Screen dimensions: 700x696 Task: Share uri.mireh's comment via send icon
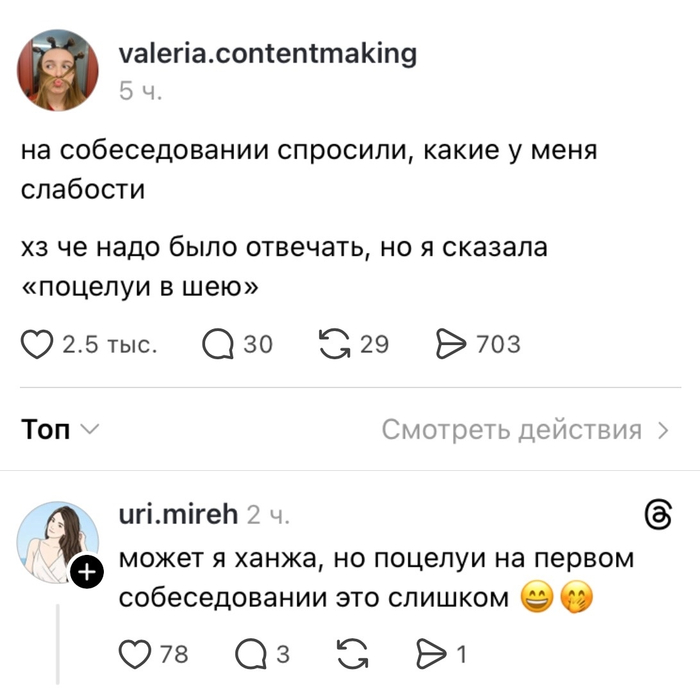click(431, 654)
